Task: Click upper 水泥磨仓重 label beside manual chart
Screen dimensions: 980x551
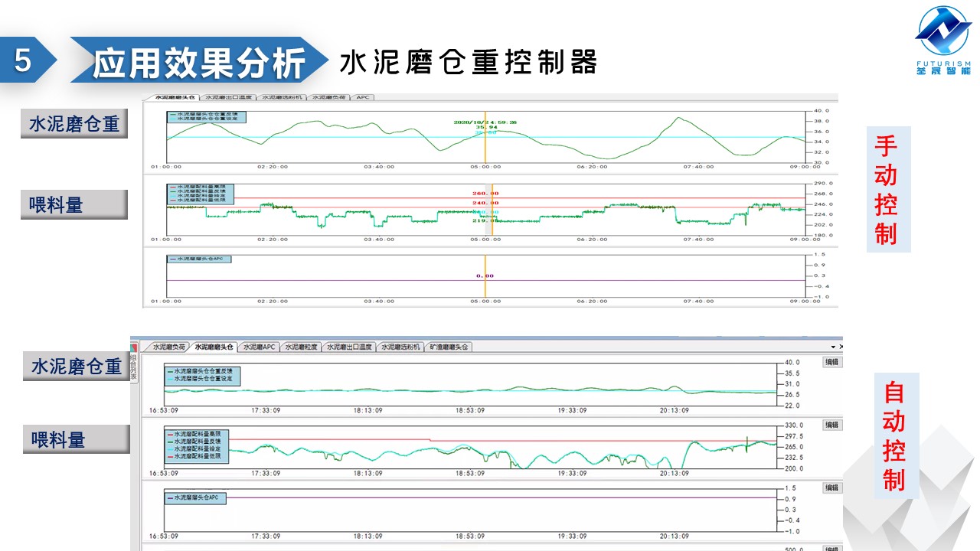Action: [x=74, y=124]
